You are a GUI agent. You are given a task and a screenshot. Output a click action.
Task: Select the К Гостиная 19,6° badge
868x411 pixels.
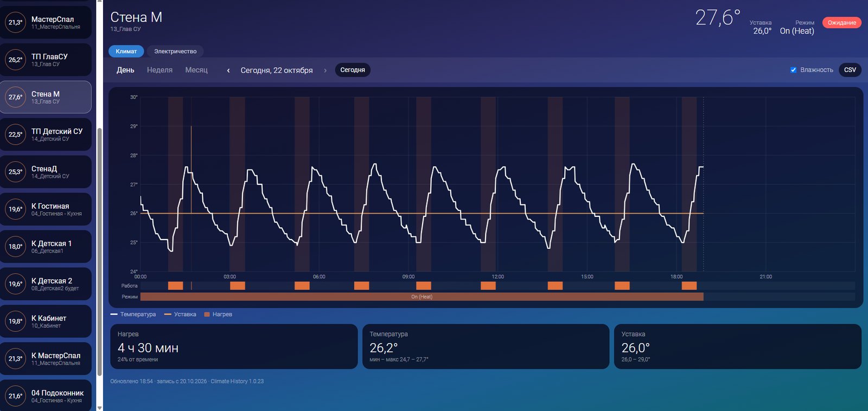pyautogui.click(x=15, y=209)
